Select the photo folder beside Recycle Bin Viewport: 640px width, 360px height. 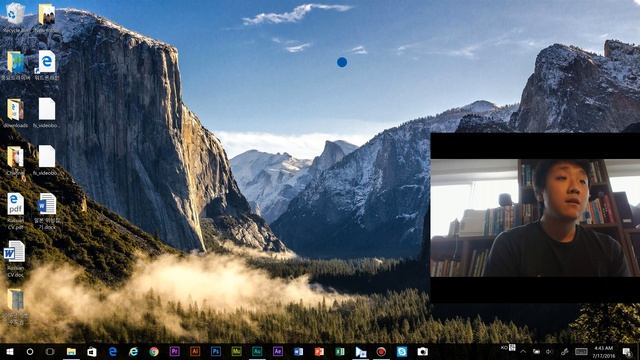click(47, 18)
